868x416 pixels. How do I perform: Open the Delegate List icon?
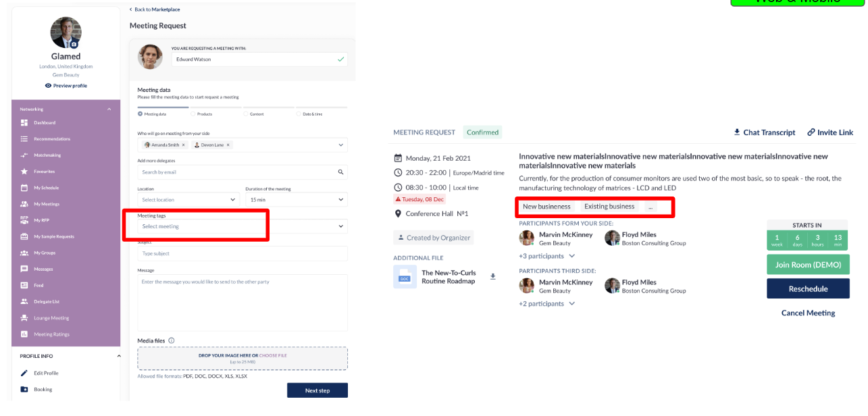click(x=24, y=302)
